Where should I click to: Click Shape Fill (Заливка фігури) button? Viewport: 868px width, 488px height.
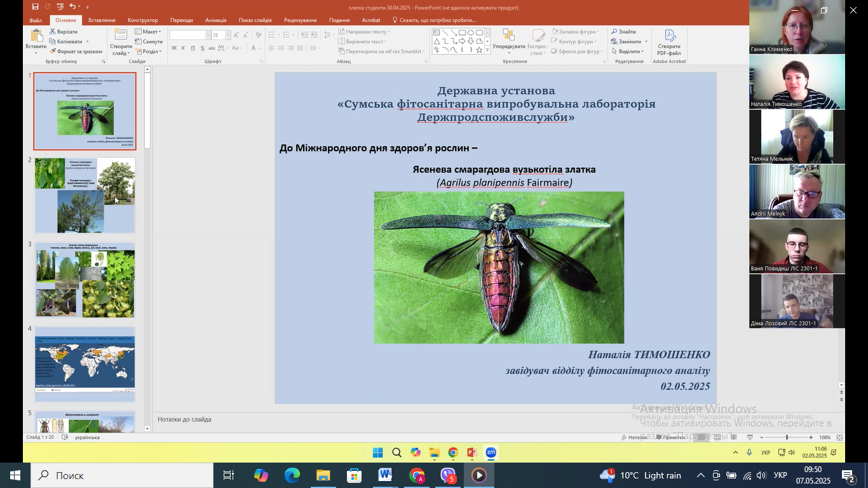(574, 32)
